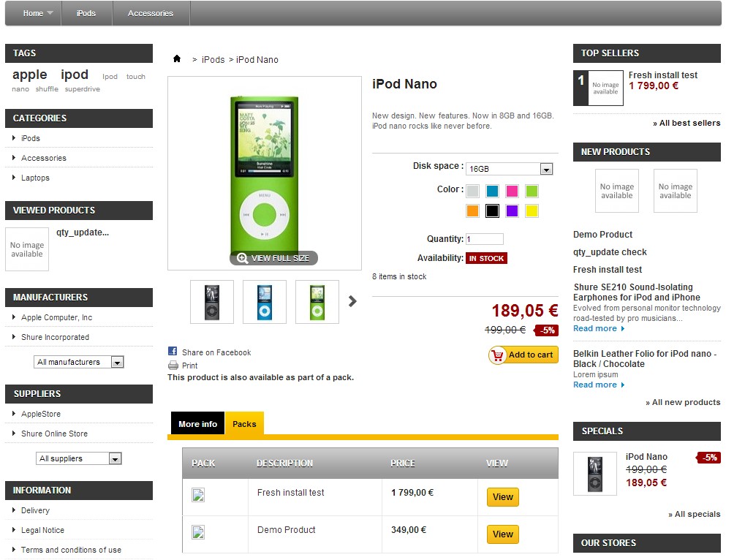The height and width of the screenshot is (560, 745).
Task: Click the printer icon
Action: [173, 366]
